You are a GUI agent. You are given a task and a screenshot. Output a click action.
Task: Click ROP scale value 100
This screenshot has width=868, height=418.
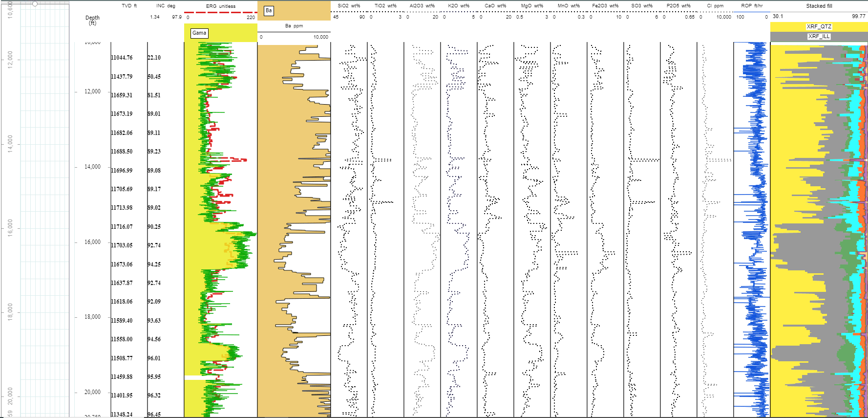(741, 17)
